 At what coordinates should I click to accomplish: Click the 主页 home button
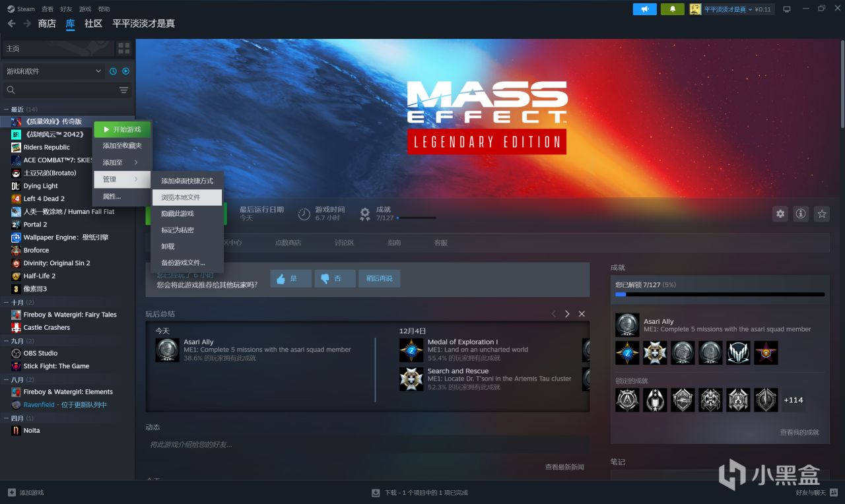tap(57, 48)
